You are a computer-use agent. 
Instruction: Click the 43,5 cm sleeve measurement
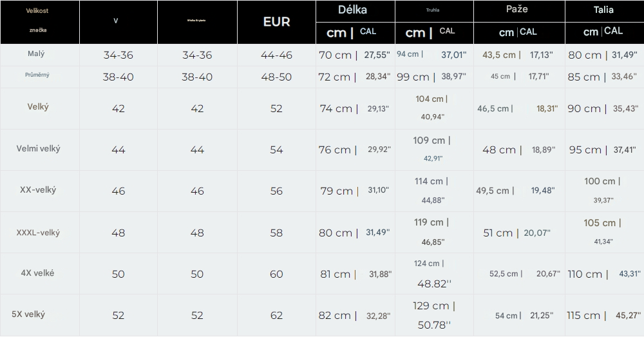(x=500, y=55)
